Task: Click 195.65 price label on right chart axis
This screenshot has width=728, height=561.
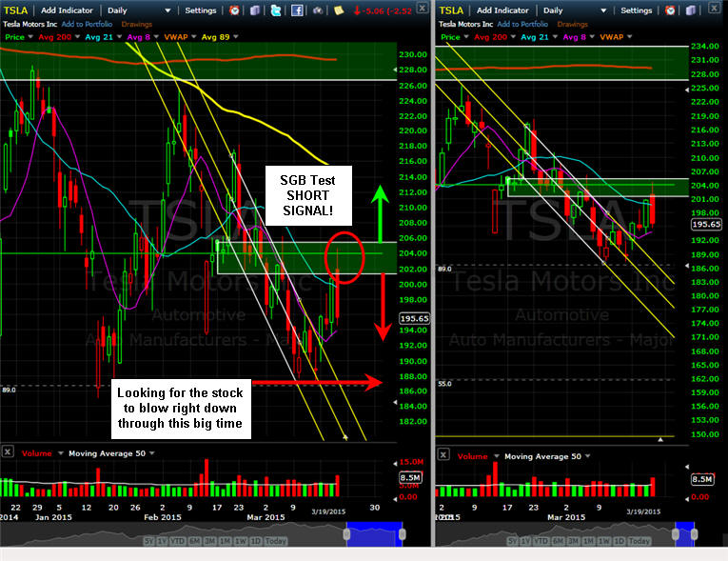Action: [x=706, y=224]
